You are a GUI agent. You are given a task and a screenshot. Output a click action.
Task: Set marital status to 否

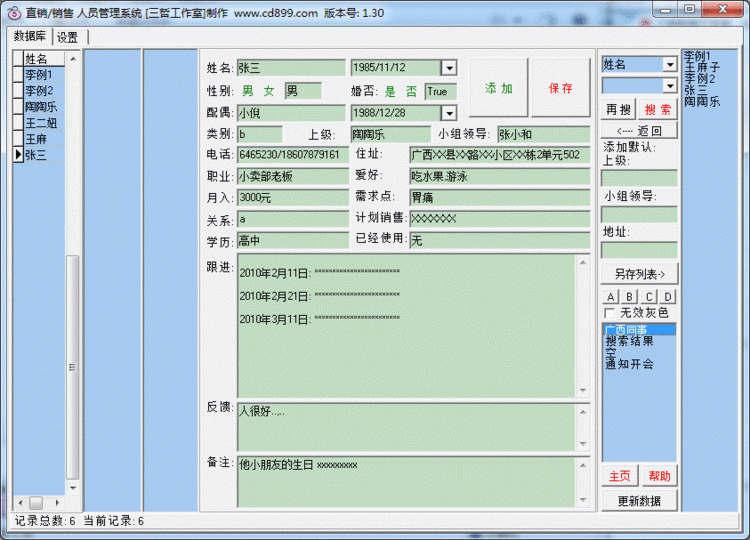(x=411, y=91)
